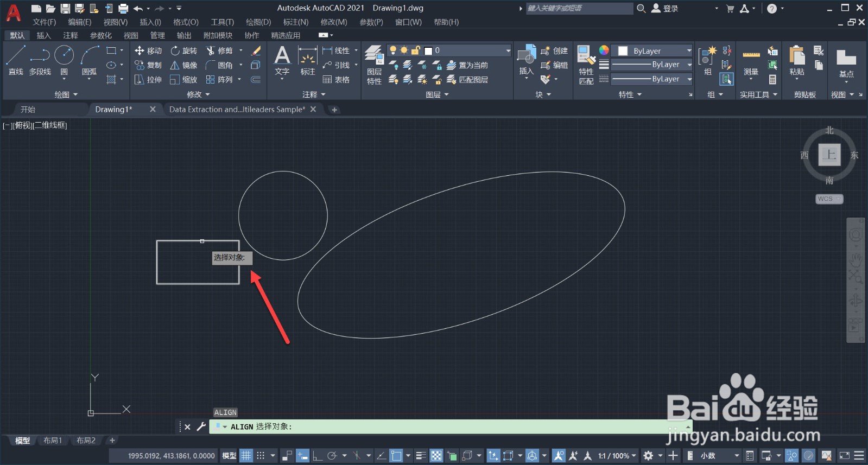This screenshot has width=868, height=465.
Task: Select the Polyline (多段线) tool
Action: (40, 60)
